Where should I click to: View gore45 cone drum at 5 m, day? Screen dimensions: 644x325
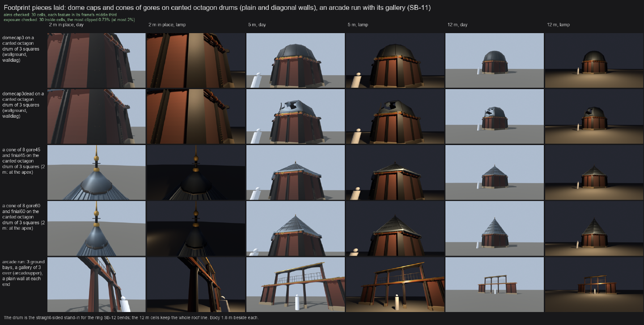296,172
